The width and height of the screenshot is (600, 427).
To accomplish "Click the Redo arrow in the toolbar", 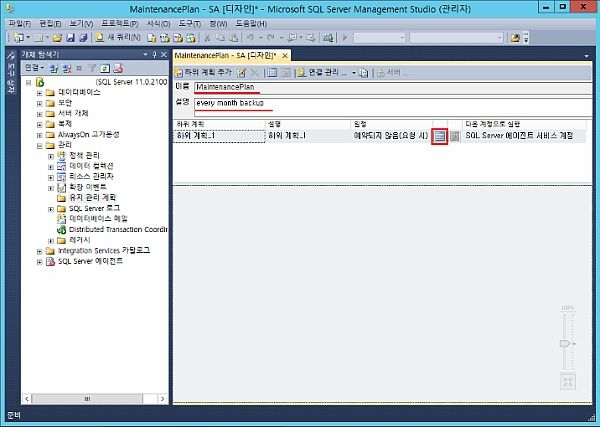I will tap(271, 37).
